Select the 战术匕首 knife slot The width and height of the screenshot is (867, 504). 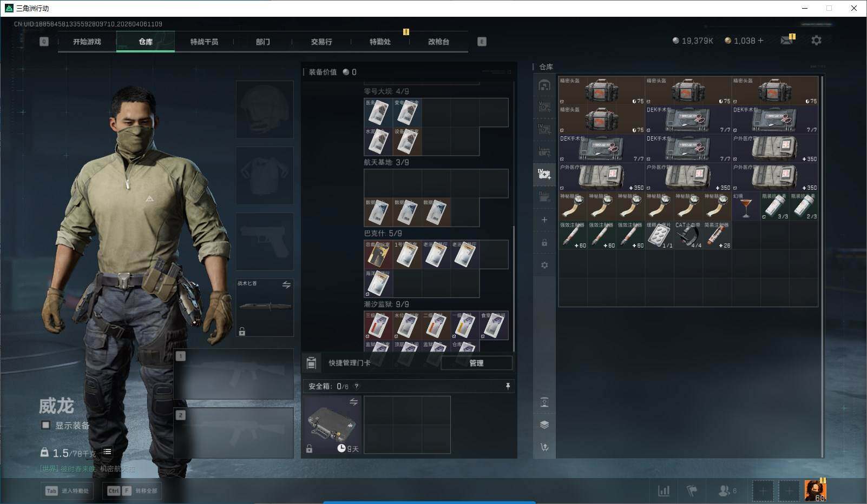265,307
